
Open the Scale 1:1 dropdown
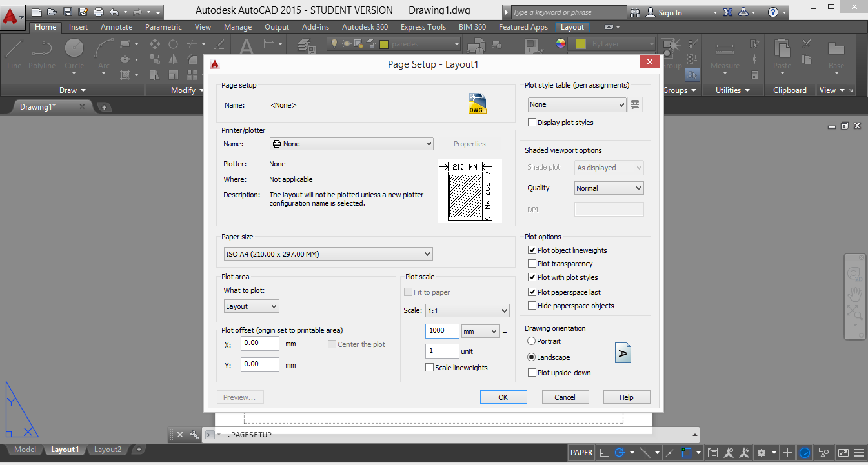[x=467, y=311]
